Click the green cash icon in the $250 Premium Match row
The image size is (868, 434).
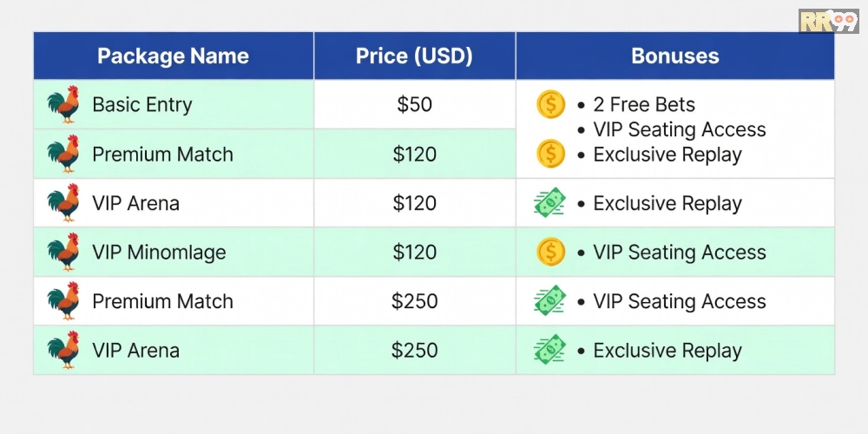pyautogui.click(x=549, y=301)
